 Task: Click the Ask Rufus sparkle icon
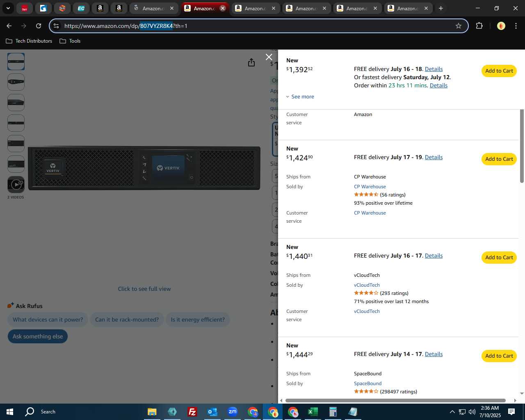(11, 306)
